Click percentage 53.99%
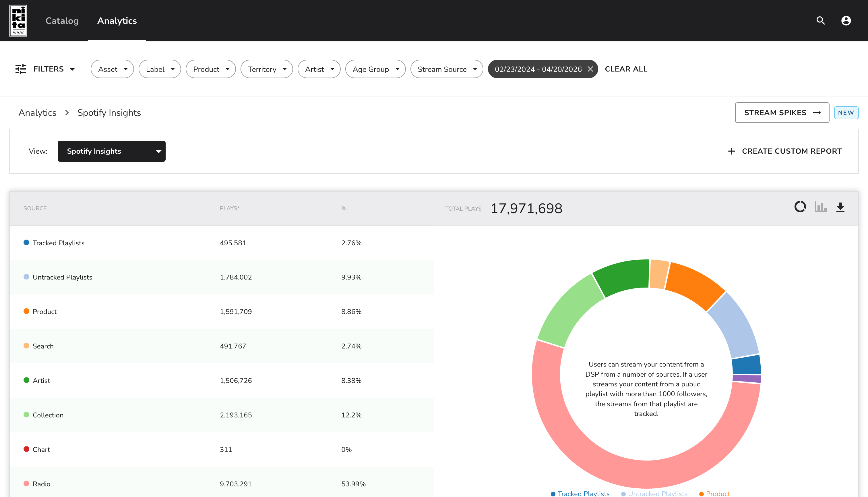Screen dimensions: 868x497 353,484
